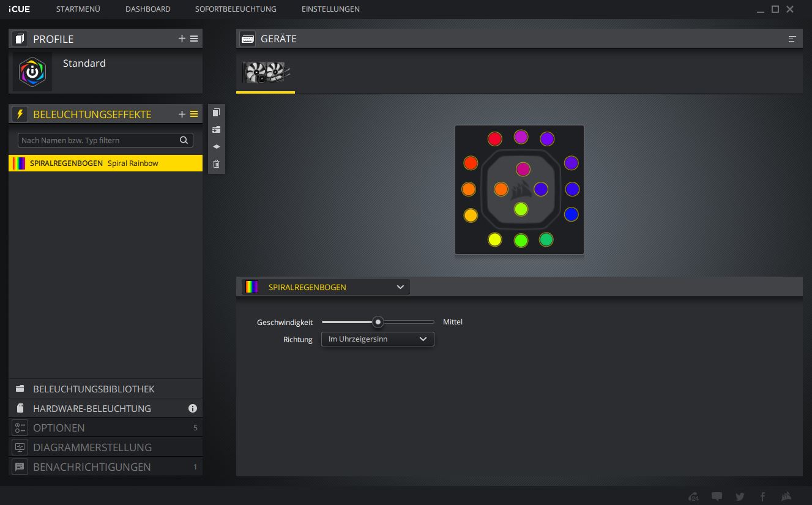
Task: Click the Benachrichtigungen message icon
Action: pyautogui.click(x=20, y=467)
